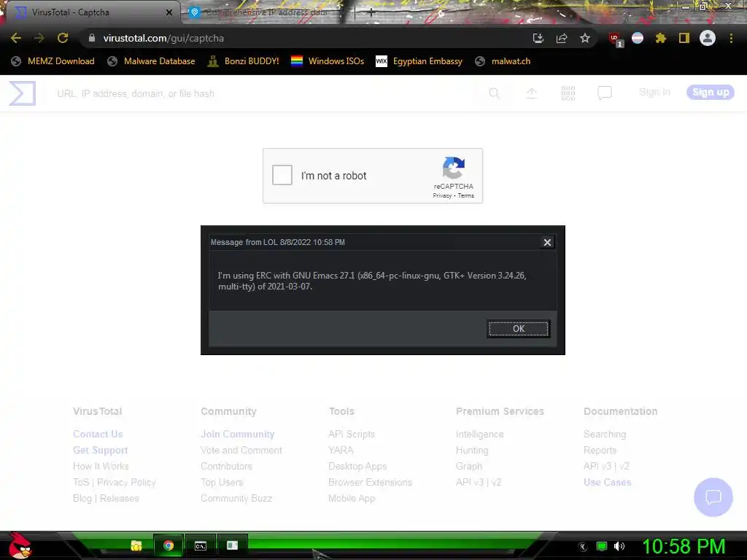Open the MEMZ Download bookmark
Image resolution: width=747 pixels, height=560 pixels.
53,61
